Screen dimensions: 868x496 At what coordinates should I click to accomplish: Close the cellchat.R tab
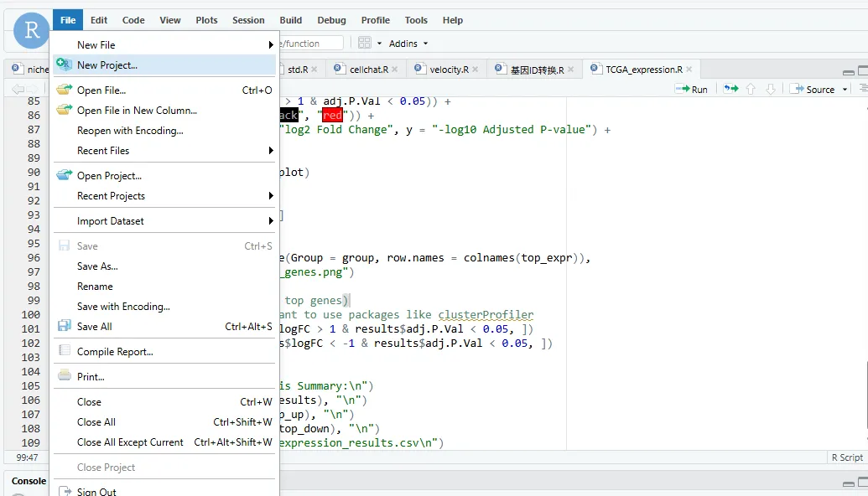395,69
